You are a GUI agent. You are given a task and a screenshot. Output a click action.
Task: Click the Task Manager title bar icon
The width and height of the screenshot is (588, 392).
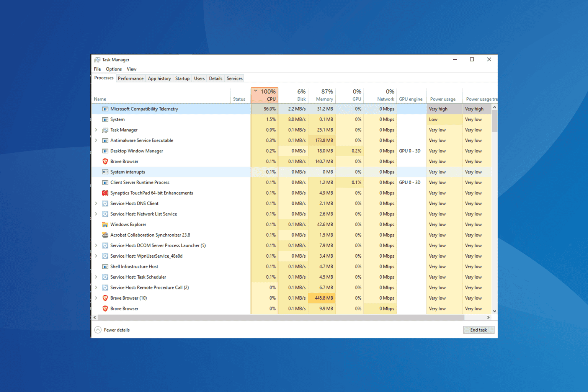pyautogui.click(x=97, y=60)
